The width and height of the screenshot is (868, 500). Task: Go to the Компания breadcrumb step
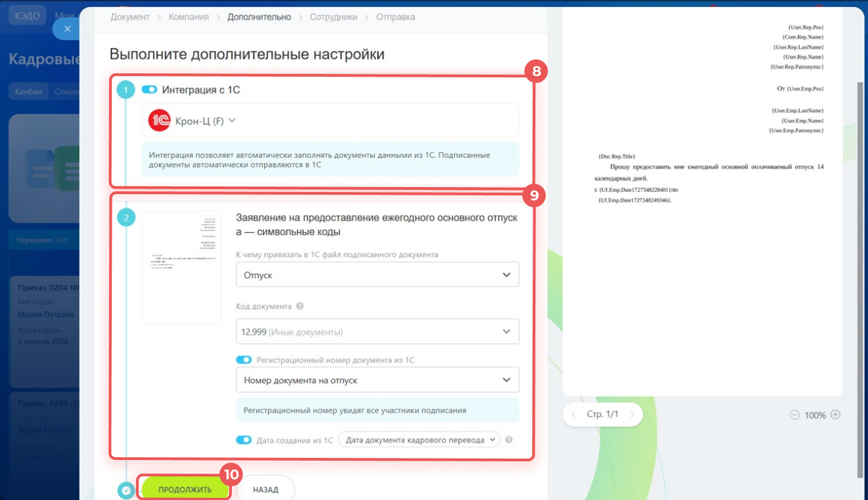[188, 17]
